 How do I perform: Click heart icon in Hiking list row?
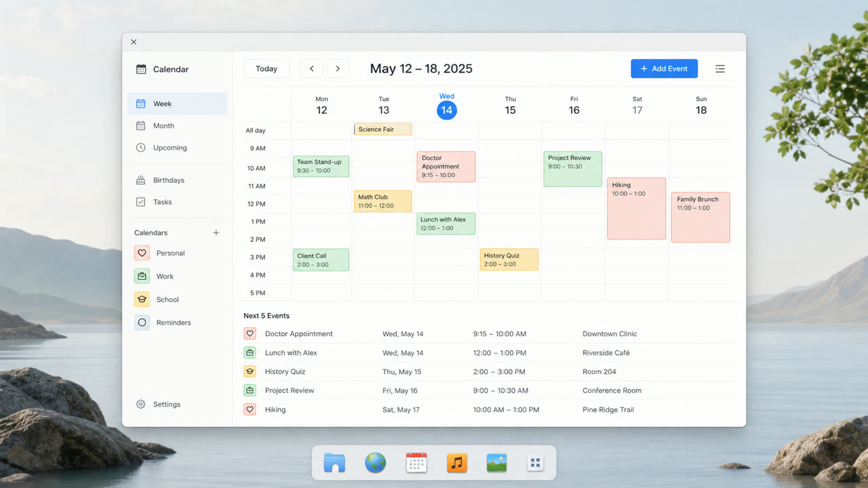click(x=250, y=409)
